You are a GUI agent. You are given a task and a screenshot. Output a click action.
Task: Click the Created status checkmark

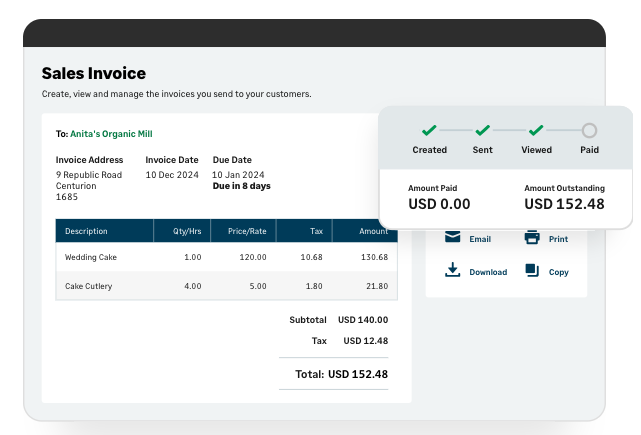coord(429,130)
